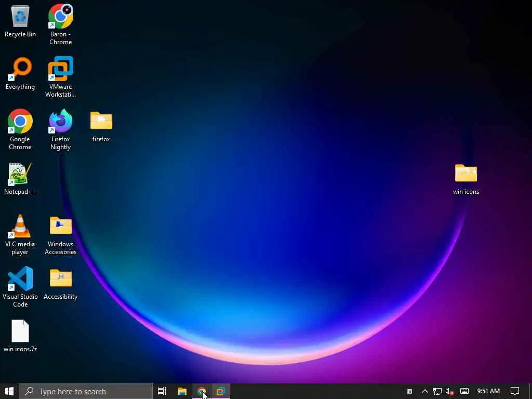532x399 pixels.
Task: Click the small tray icon left of chevron
Action: point(409,391)
